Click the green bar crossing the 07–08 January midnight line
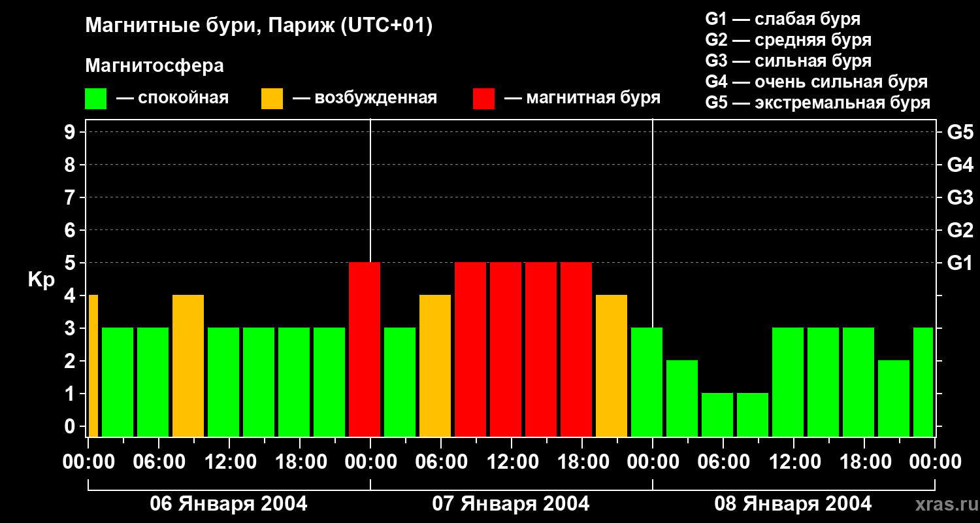980x523 pixels. [x=647, y=382]
